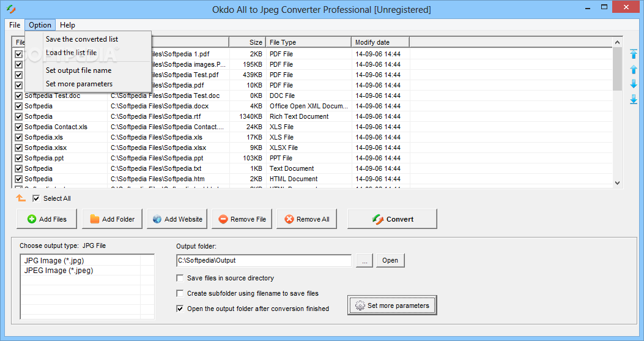Click the Remove File button

242,219
